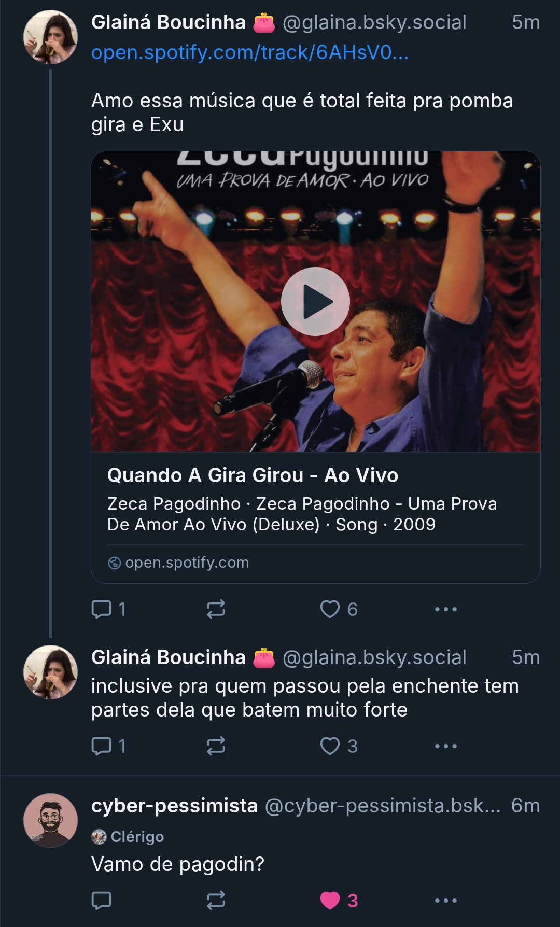Image resolution: width=560 pixels, height=927 pixels.
Task: Repost the Spotify track post
Action: (x=216, y=609)
